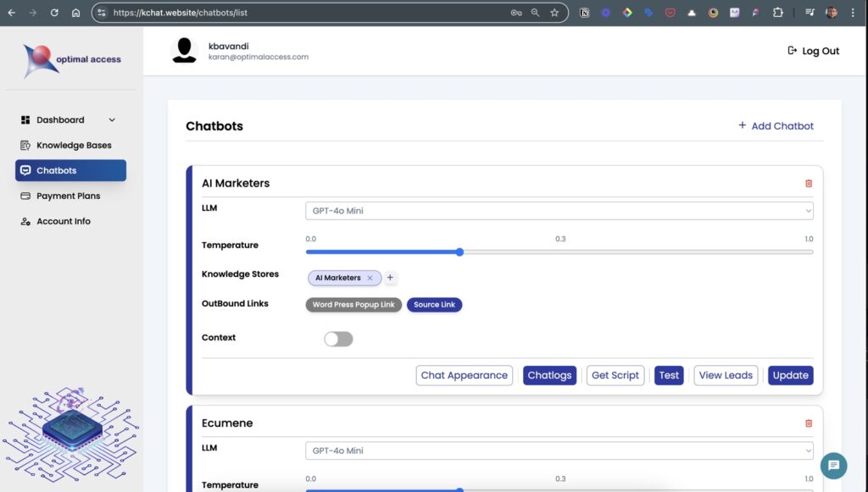The height and width of the screenshot is (492, 868).
Task: View Chatlogs for AI Marketers
Action: tap(549, 375)
